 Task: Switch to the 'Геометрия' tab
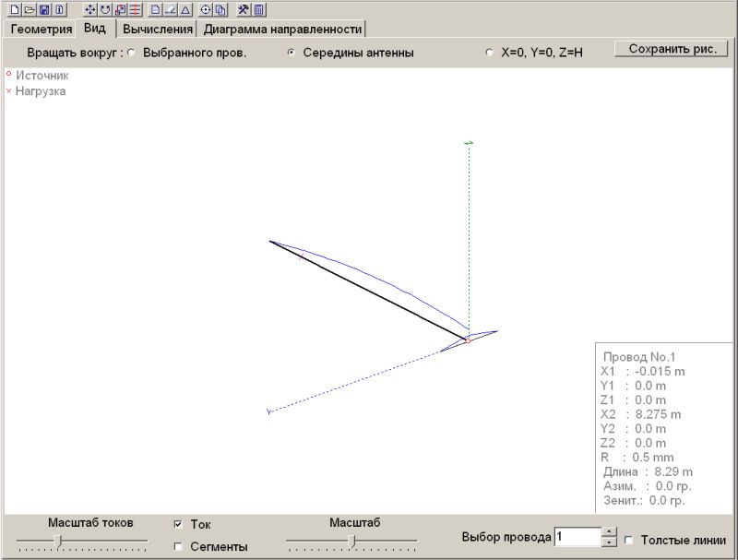pos(41,29)
